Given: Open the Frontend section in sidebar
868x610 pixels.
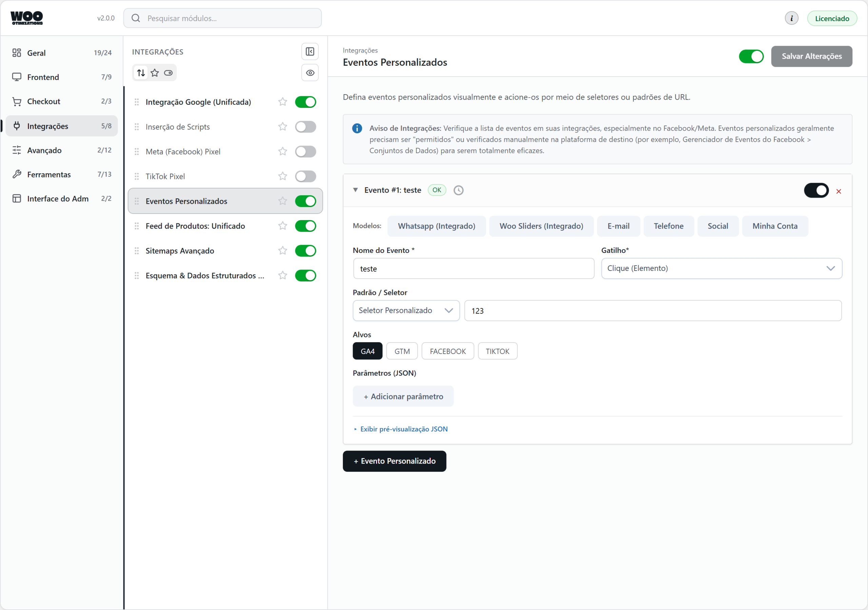Looking at the screenshot, I should click(x=62, y=77).
